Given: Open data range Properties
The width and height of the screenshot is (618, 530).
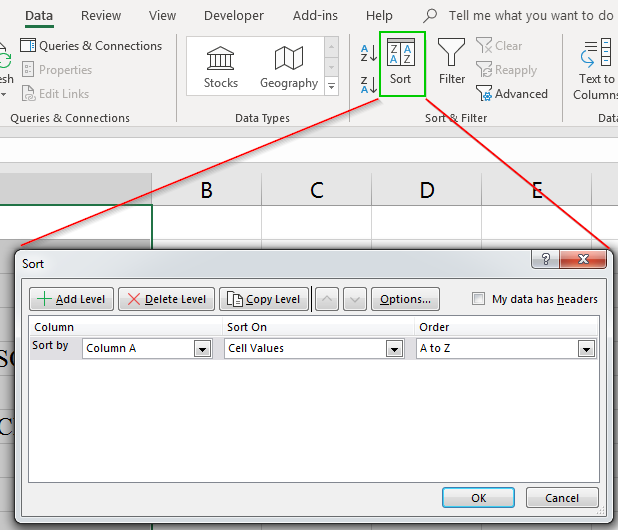Looking at the screenshot, I should point(57,70).
